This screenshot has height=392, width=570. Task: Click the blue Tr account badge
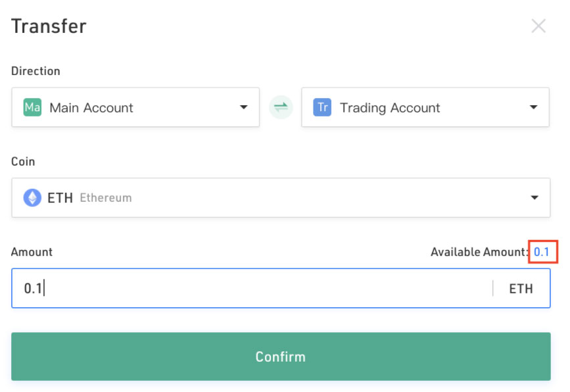(322, 107)
